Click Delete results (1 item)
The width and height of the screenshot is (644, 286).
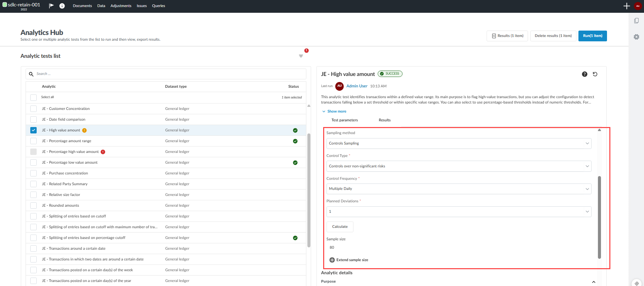point(553,36)
